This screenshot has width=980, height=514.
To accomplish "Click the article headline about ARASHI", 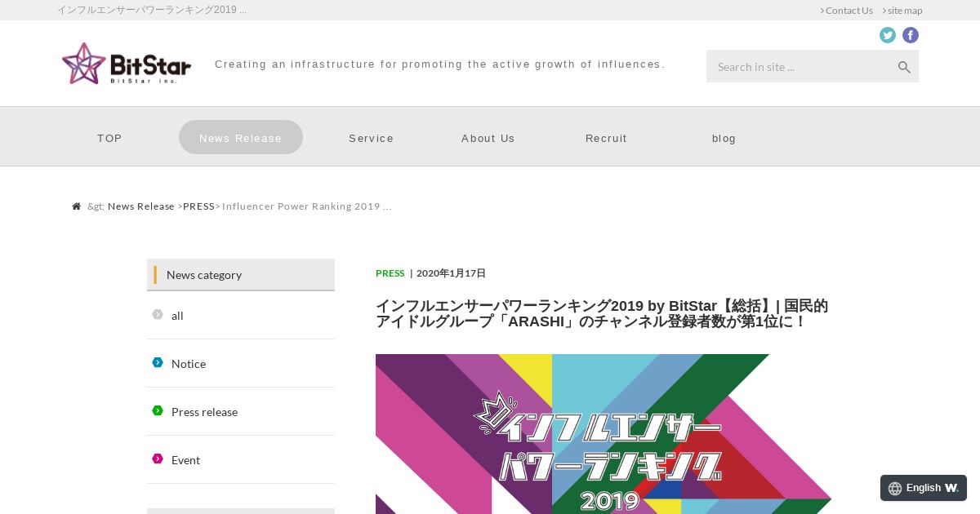I will click(602, 314).
